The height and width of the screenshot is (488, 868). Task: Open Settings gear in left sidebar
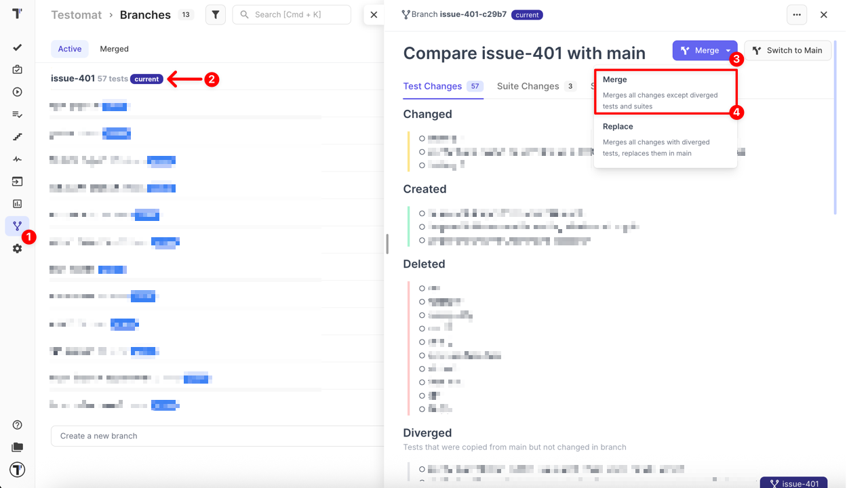click(x=18, y=249)
